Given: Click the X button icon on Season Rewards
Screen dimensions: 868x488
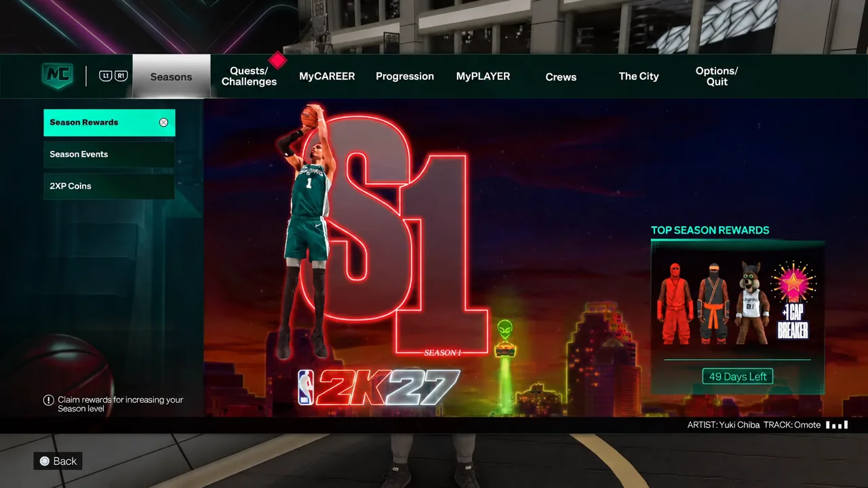Looking at the screenshot, I should pos(163,123).
